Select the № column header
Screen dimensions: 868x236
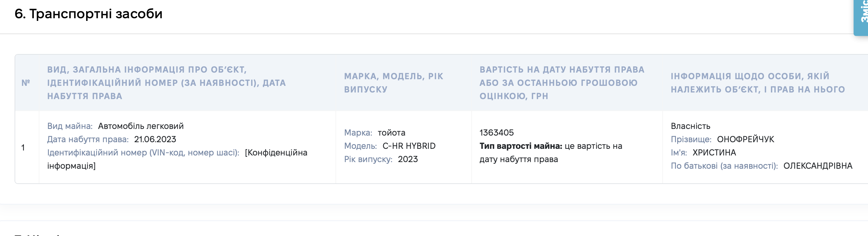point(26,83)
